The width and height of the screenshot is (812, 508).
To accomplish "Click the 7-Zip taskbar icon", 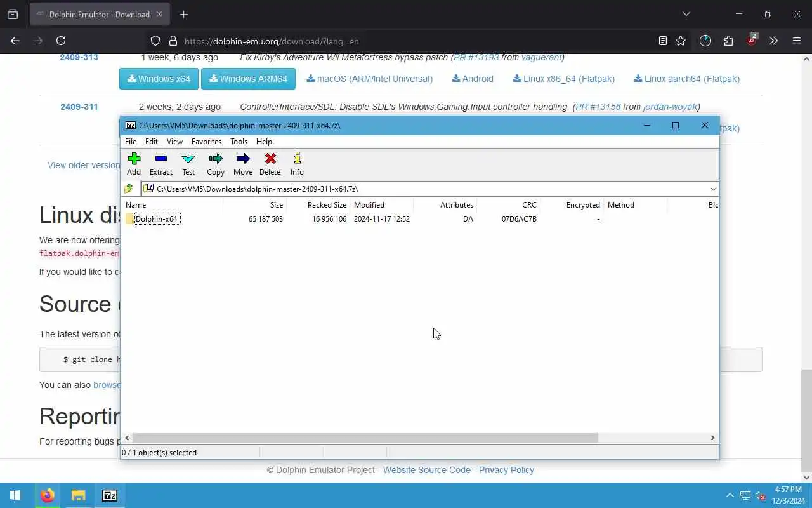I will coord(110,495).
